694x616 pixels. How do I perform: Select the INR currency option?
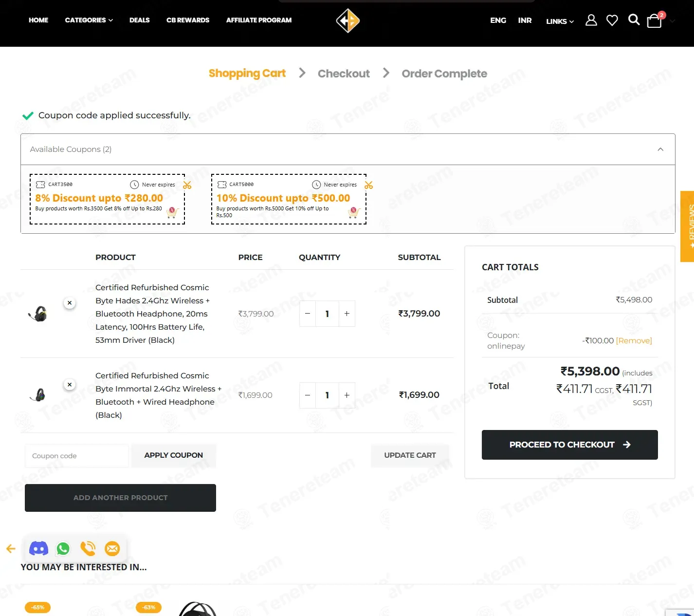525,20
